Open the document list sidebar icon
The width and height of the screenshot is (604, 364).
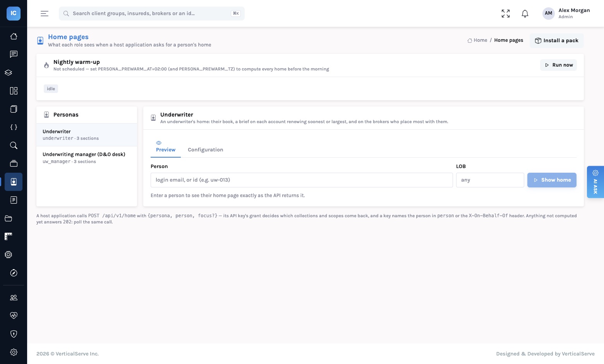(14, 200)
